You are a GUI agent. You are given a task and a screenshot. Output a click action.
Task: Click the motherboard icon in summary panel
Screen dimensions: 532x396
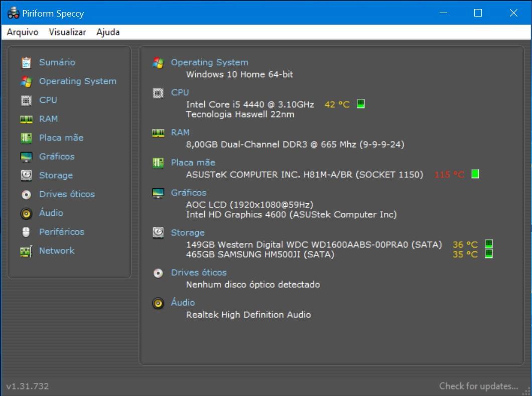[x=158, y=163]
